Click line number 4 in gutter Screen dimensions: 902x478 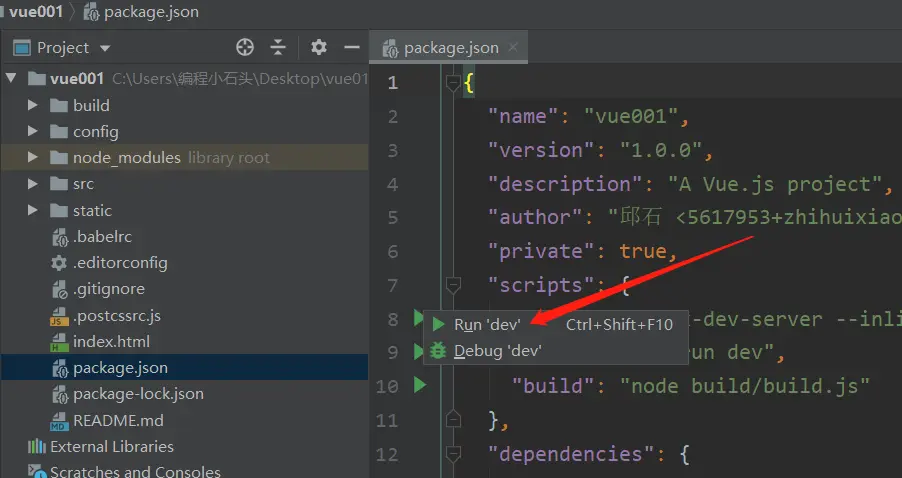(392, 185)
